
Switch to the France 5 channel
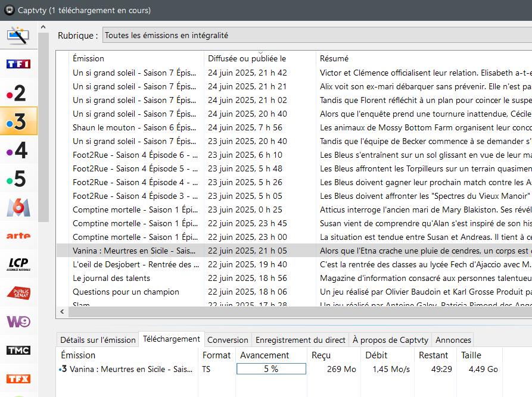click(x=18, y=179)
